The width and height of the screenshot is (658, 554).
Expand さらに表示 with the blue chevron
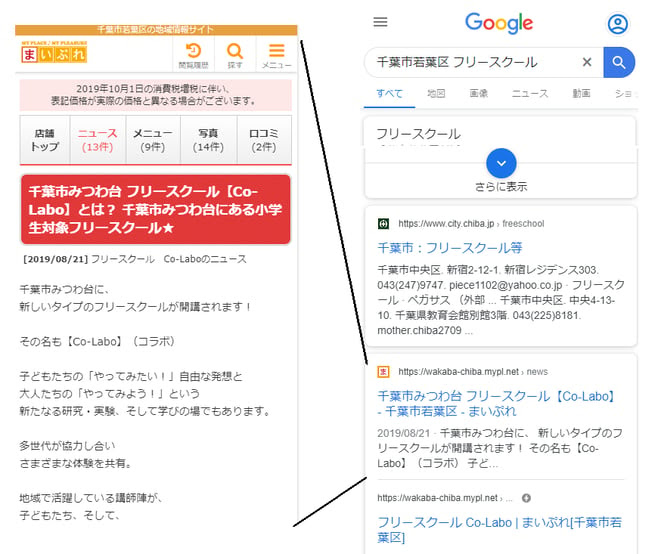[x=501, y=163]
